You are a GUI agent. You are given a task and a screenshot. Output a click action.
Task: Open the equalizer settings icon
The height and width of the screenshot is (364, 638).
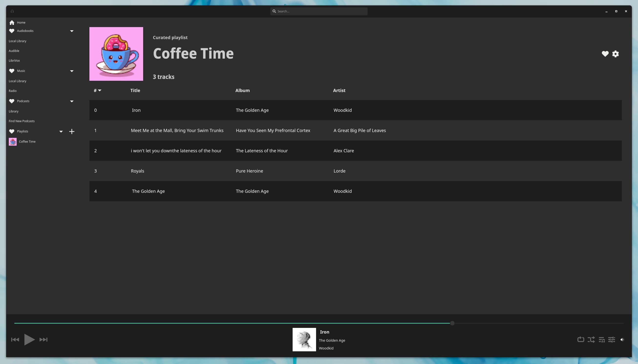[x=611, y=340]
